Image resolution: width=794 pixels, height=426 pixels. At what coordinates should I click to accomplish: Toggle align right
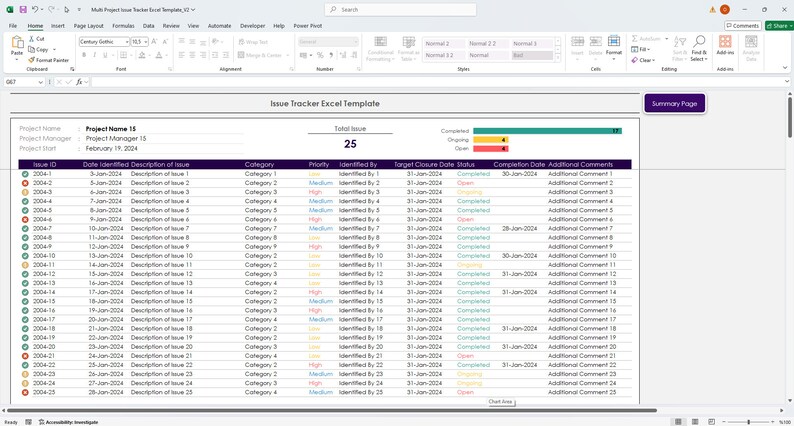pyautogui.click(x=203, y=55)
